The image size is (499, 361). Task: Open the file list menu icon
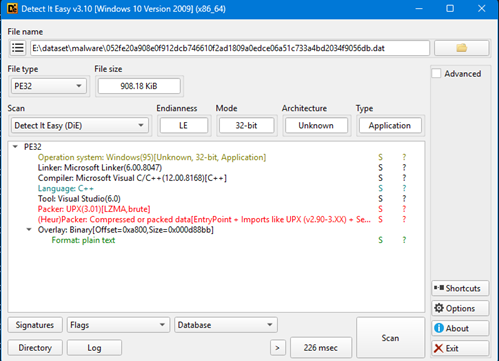18,48
